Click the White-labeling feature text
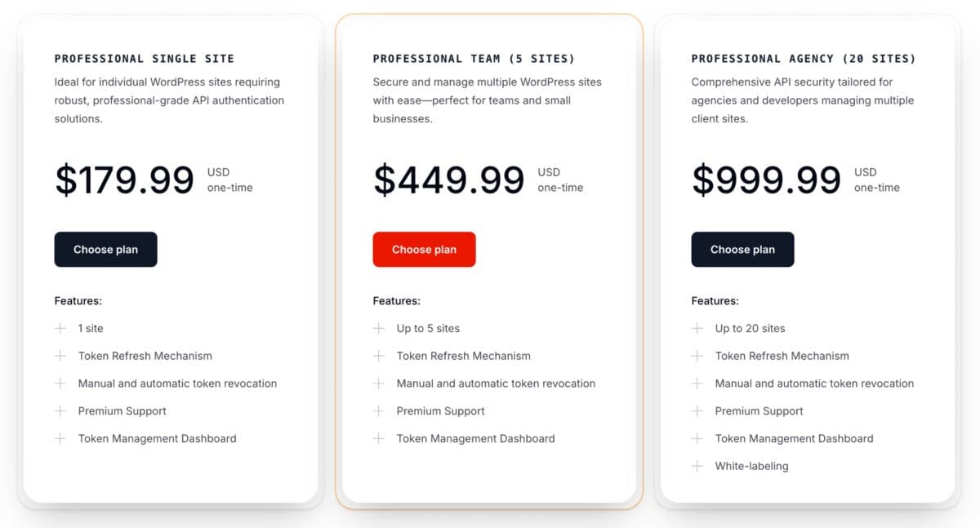Viewport: 980px width, 528px height. click(751, 466)
